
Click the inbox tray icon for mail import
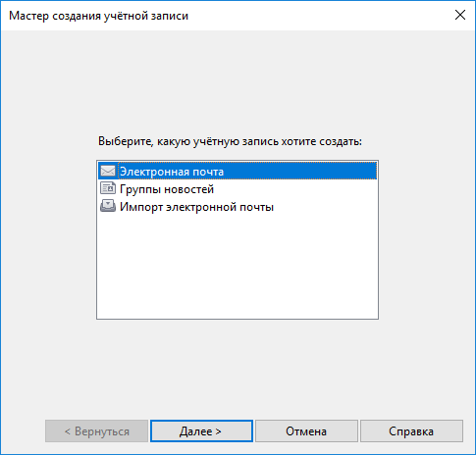[108, 206]
